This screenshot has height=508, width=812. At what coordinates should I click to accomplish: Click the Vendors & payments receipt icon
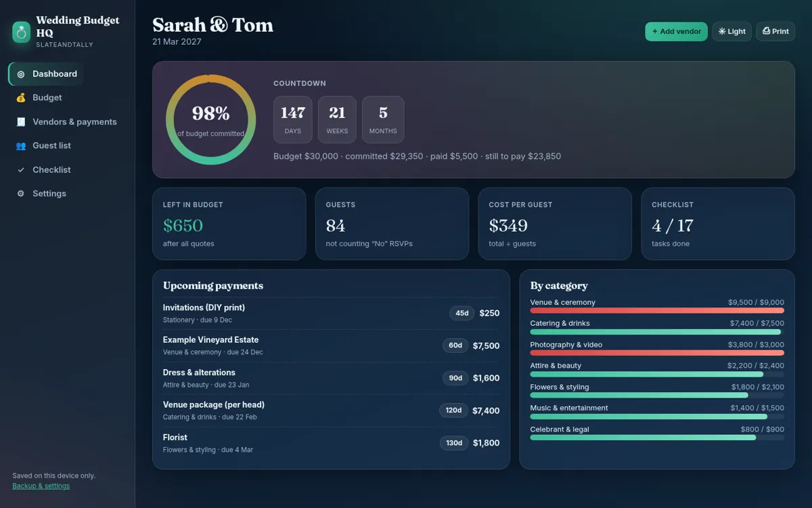coord(21,122)
